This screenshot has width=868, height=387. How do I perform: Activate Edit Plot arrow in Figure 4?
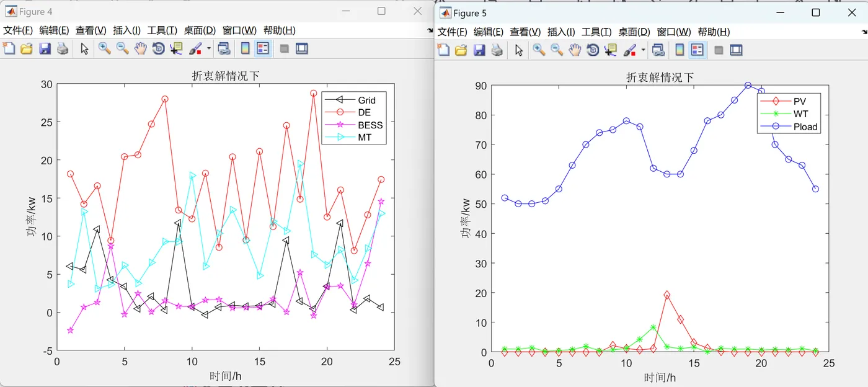pos(85,48)
